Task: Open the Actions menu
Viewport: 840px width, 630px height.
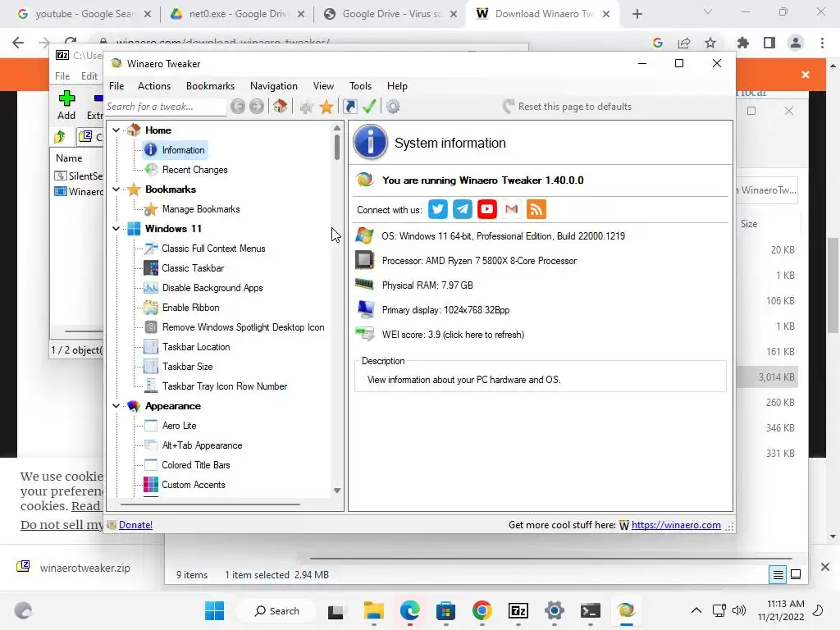Action: click(x=154, y=86)
